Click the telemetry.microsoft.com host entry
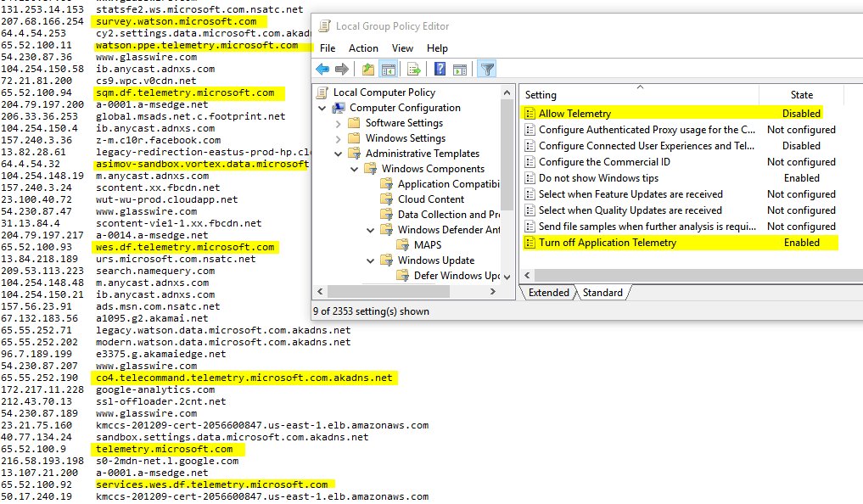The width and height of the screenshot is (863, 504). coord(164,449)
